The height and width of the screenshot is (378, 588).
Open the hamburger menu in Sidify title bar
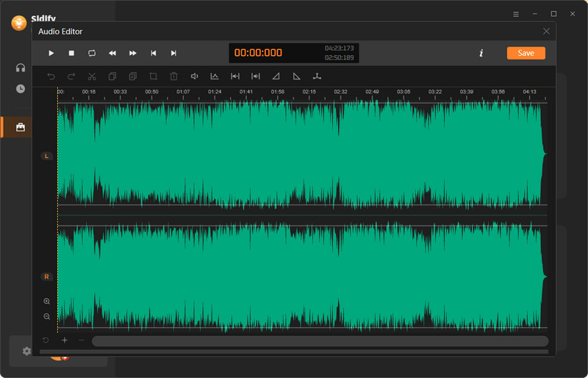[516, 14]
